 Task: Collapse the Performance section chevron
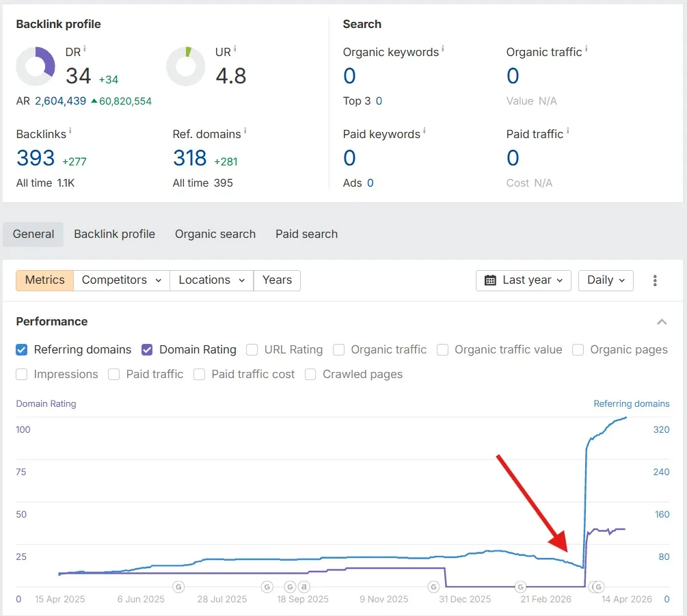click(661, 322)
